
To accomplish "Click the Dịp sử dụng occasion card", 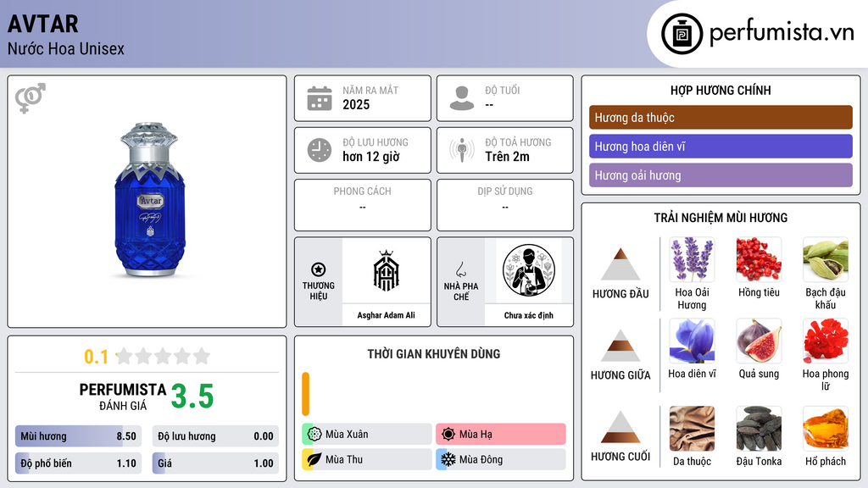I will 505,205.
